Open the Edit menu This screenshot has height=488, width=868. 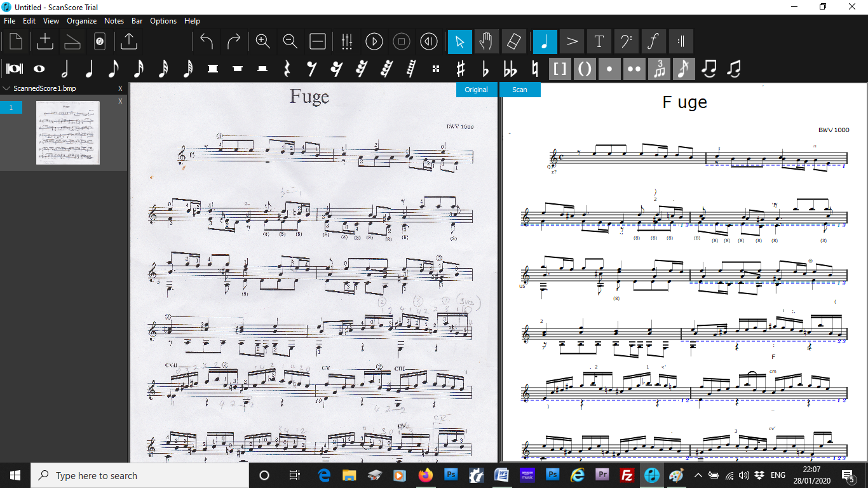pyautogui.click(x=29, y=21)
